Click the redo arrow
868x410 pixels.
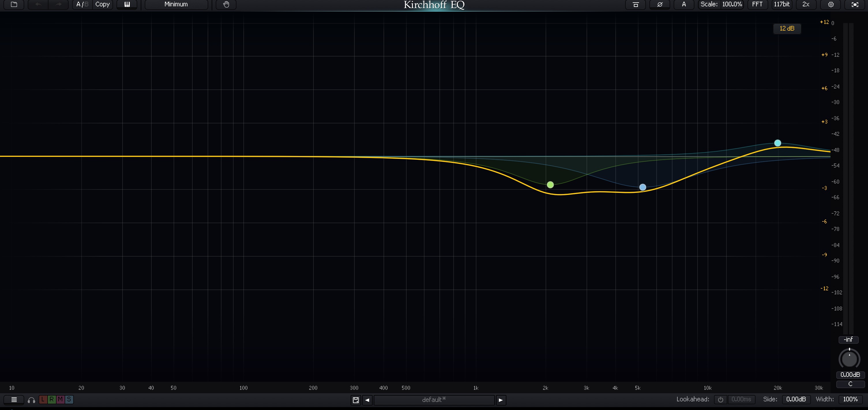(58, 4)
